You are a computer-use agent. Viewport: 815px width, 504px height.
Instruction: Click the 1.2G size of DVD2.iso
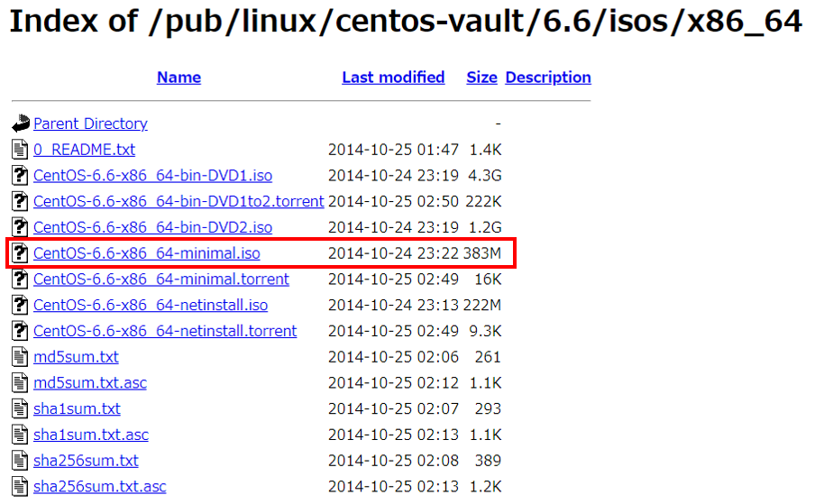tap(485, 227)
